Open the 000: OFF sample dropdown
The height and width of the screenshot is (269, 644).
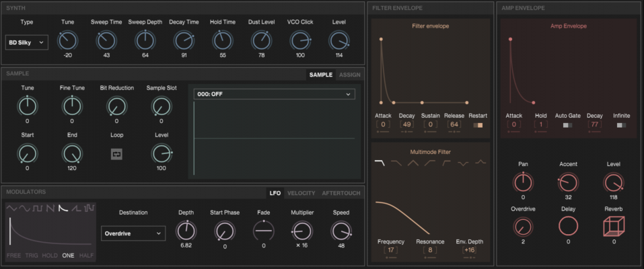click(x=275, y=94)
